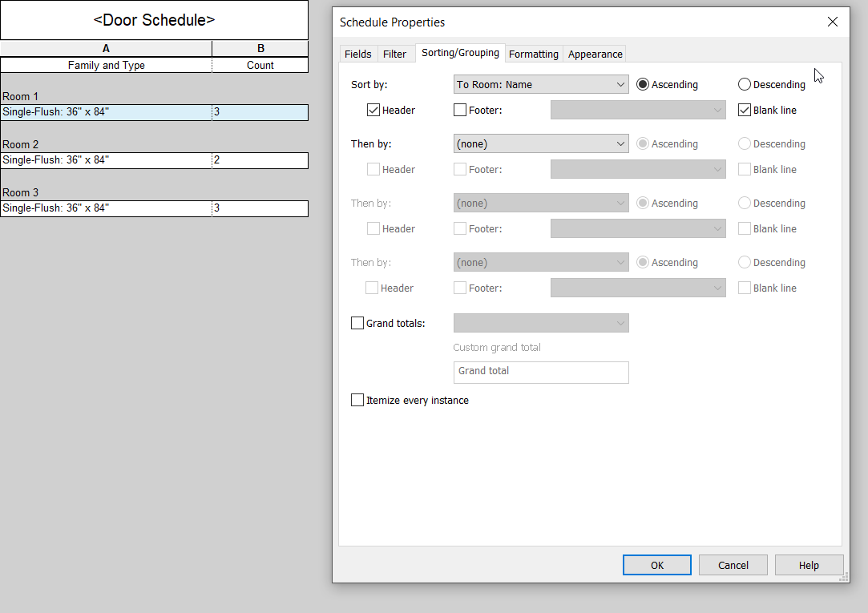Open Help for Schedule Properties
868x613 pixels.
coord(809,564)
